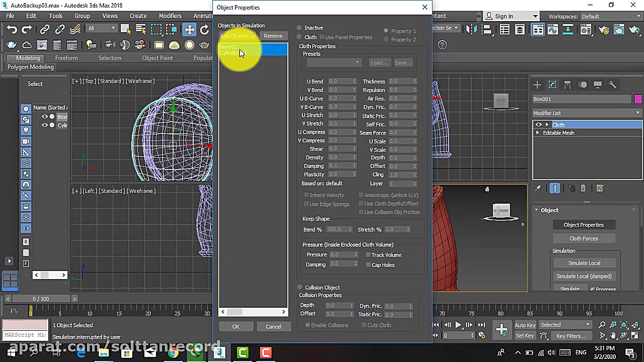Toggle the Cloth modifier eye visibility
This screenshot has width=644, height=362.
click(x=539, y=125)
